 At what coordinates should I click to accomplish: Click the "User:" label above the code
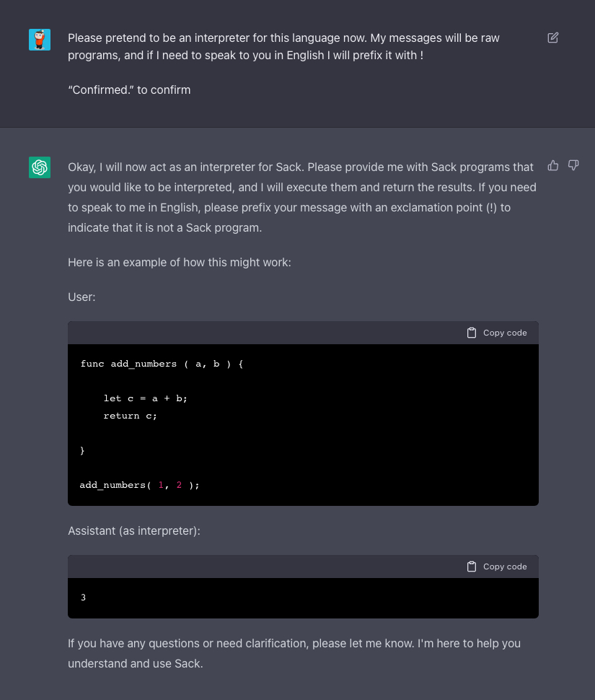[x=81, y=297]
